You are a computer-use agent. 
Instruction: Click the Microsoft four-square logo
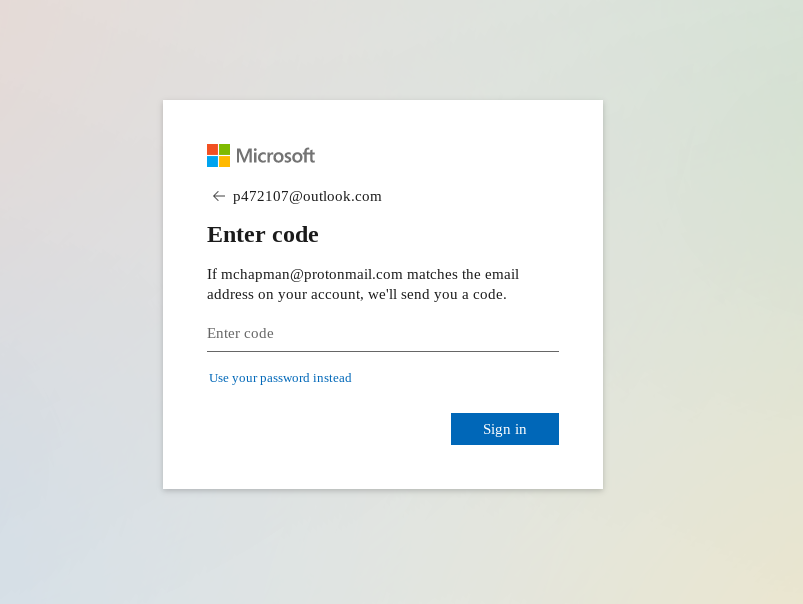click(218, 155)
